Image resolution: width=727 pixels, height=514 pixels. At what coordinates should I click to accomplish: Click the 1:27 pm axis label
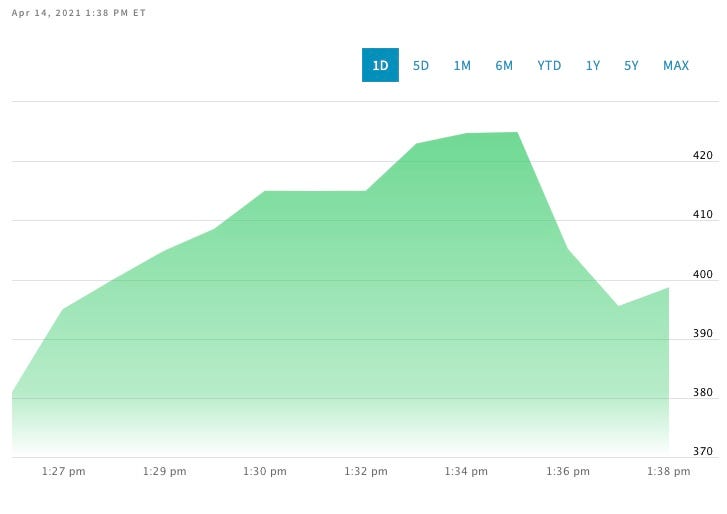[x=64, y=471]
